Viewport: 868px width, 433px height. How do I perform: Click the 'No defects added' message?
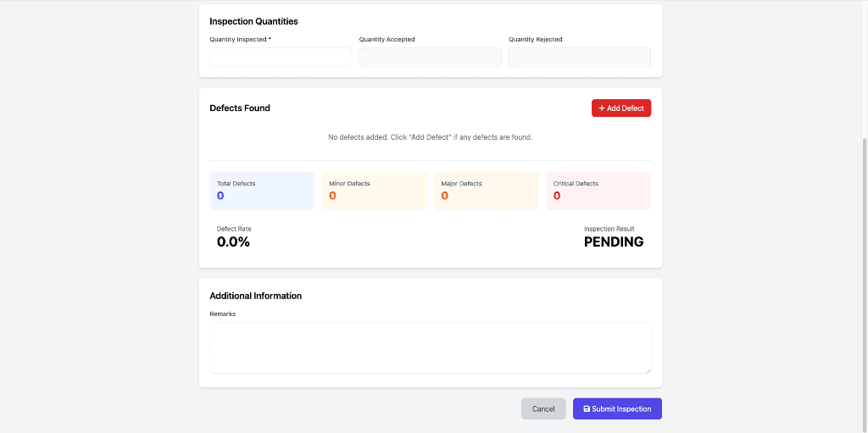click(x=430, y=136)
